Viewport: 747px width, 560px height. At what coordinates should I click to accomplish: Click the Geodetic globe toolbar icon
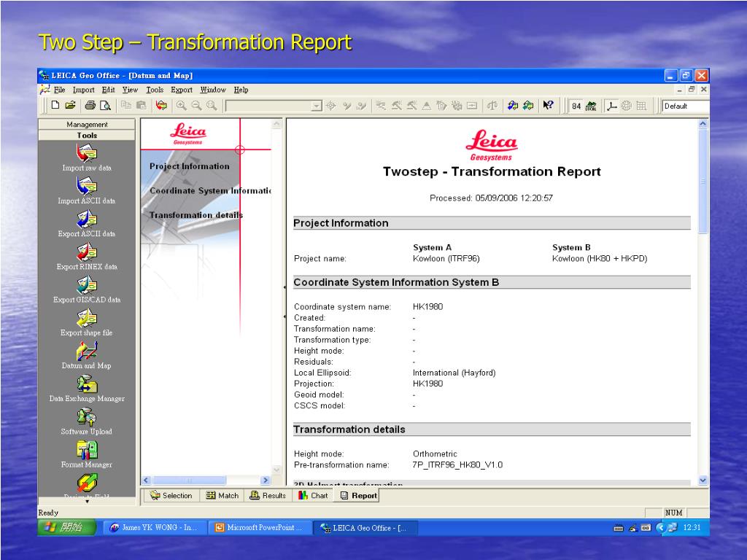tap(627, 106)
